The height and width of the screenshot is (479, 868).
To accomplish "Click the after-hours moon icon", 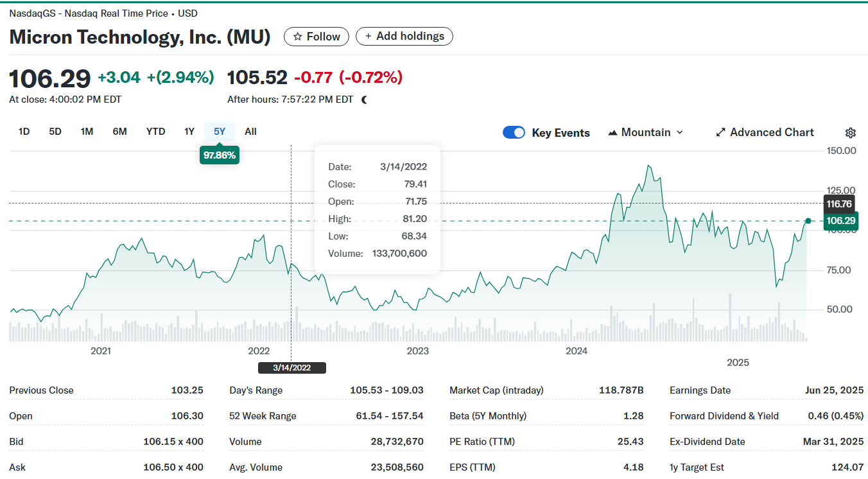I will point(365,100).
